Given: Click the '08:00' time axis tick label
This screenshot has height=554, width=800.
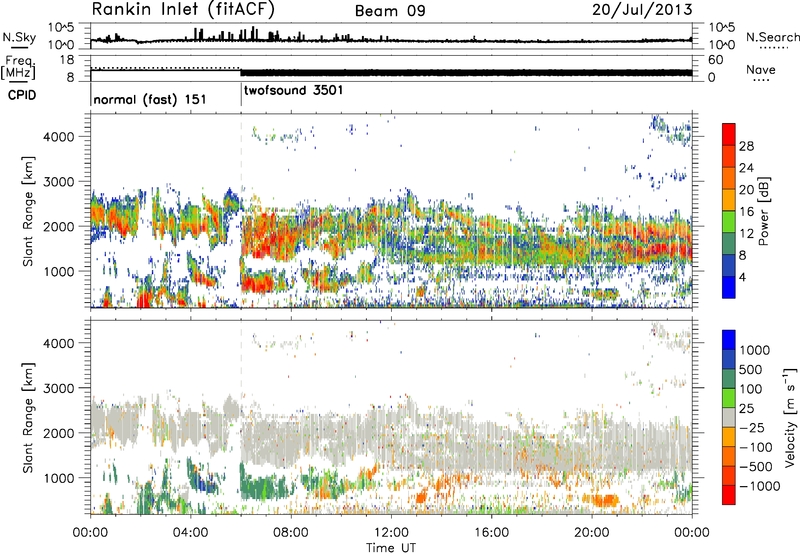Looking at the screenshot, I should (291, 533).
